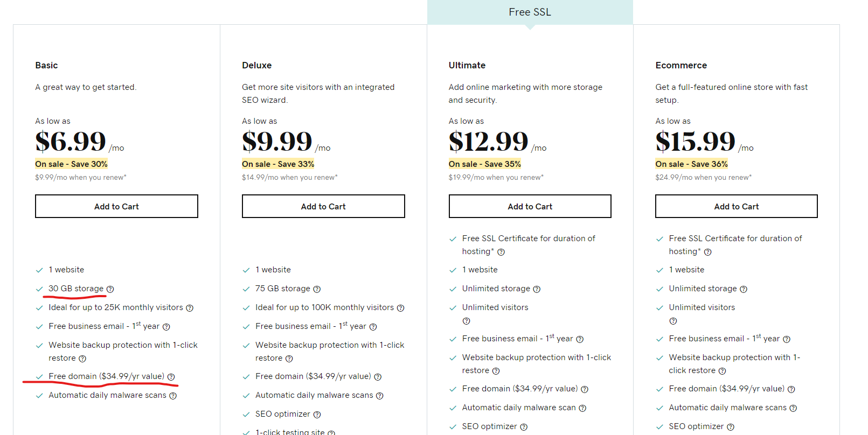Open help icon for 25K monthly visitors
This screenshot has width=868, height=435.
point(190,308)
